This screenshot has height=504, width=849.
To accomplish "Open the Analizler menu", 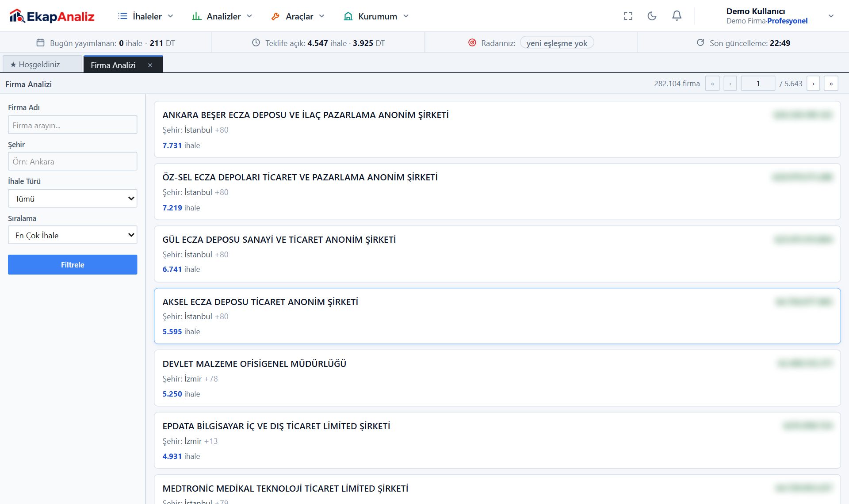I will (x=222, y=16).
